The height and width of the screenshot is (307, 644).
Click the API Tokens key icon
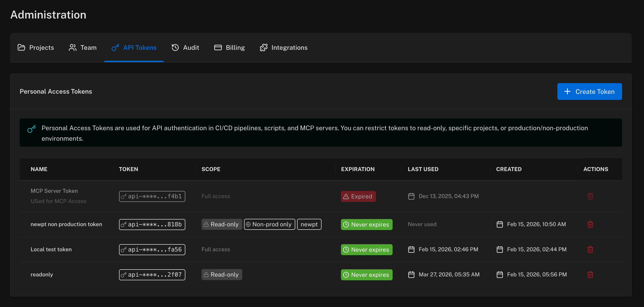pos(115,48)
